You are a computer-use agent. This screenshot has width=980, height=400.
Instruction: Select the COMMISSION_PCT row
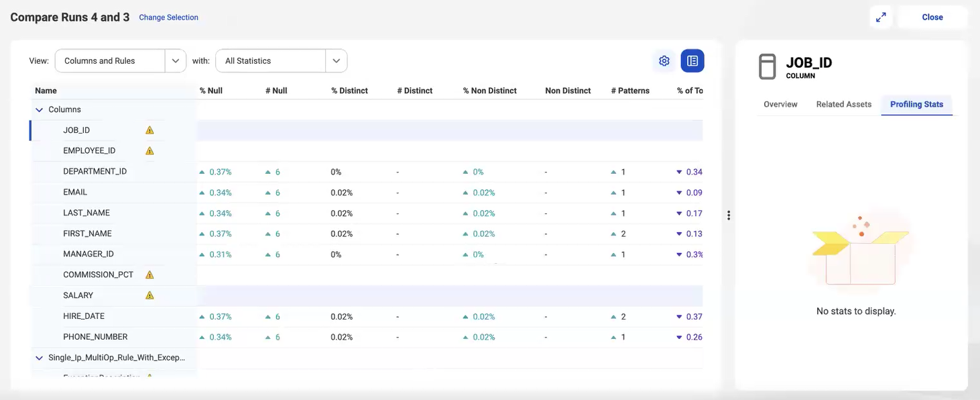pyautogui.click(x=367, y=275)
